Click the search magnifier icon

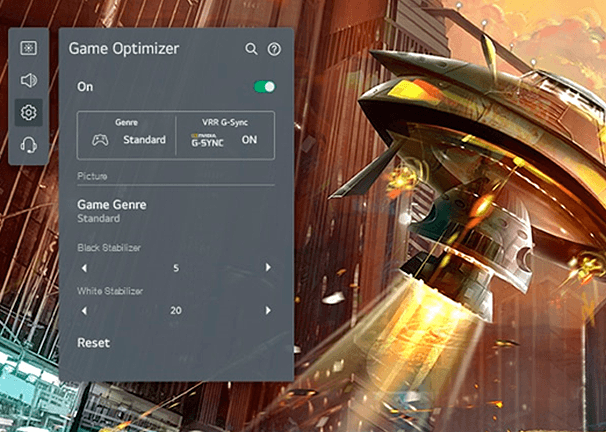[x=252, y=49]
